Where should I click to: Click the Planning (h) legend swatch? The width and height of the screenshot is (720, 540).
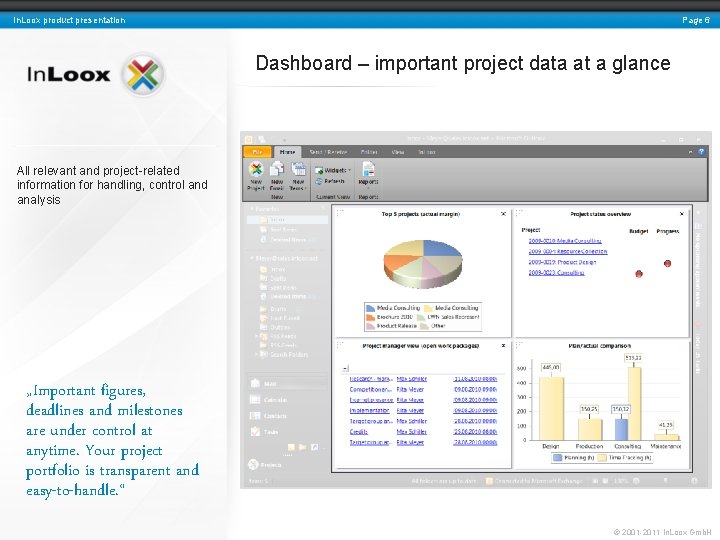point(557,457)
